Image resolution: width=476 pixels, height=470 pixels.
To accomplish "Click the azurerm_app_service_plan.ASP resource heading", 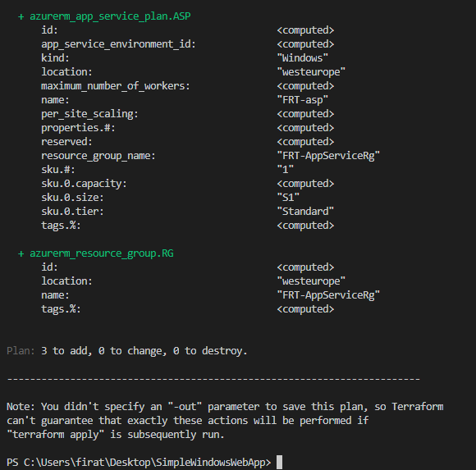I will point(110,16).
